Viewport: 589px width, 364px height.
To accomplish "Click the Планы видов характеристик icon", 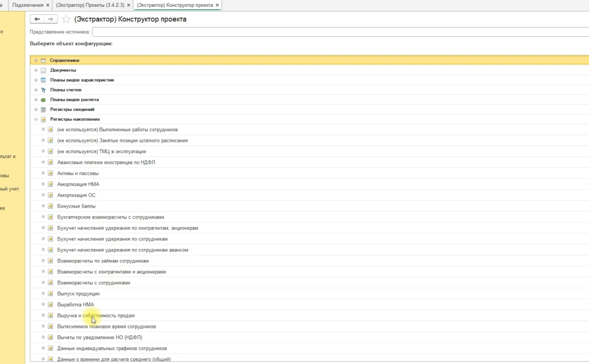I will pyautogui.click(x=43, y=80).
